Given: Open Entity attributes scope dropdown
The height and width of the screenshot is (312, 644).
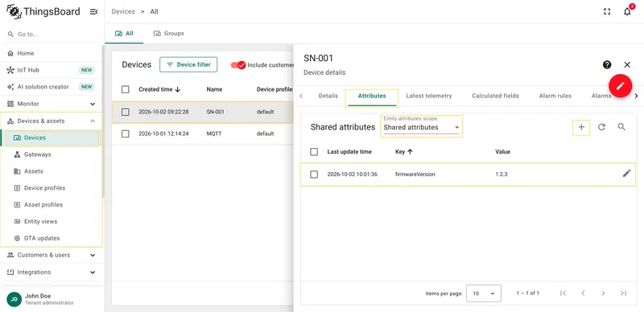Looking at the screenshot, I should pos(421,126).
